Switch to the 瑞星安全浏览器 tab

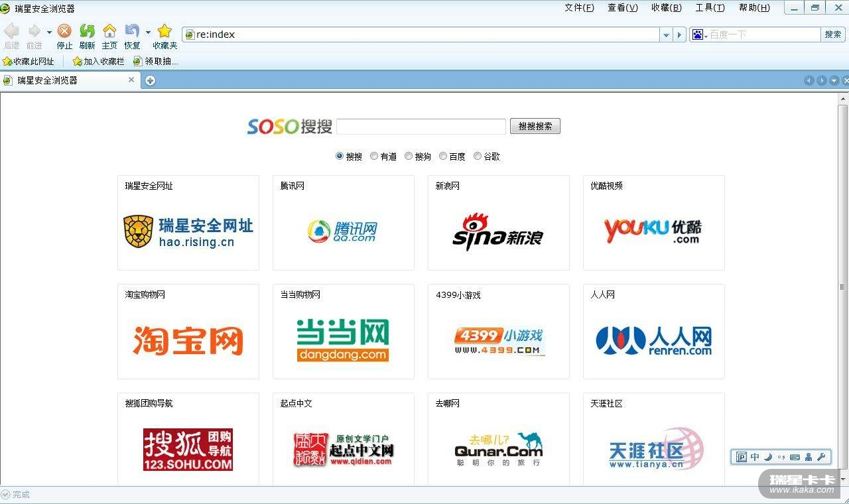point(70,80)
